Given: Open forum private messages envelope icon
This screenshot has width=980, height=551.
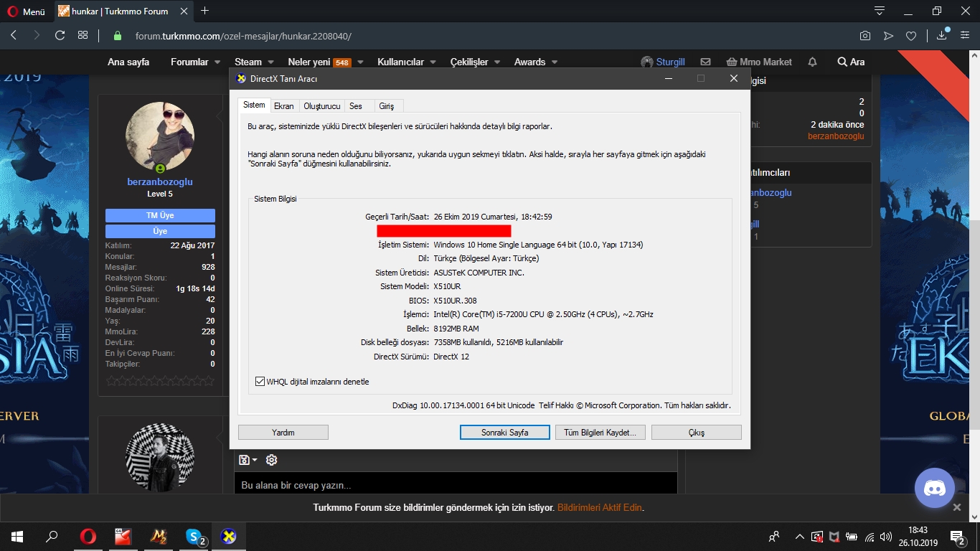Looking at the screenshot, I should tap(705, 62).
